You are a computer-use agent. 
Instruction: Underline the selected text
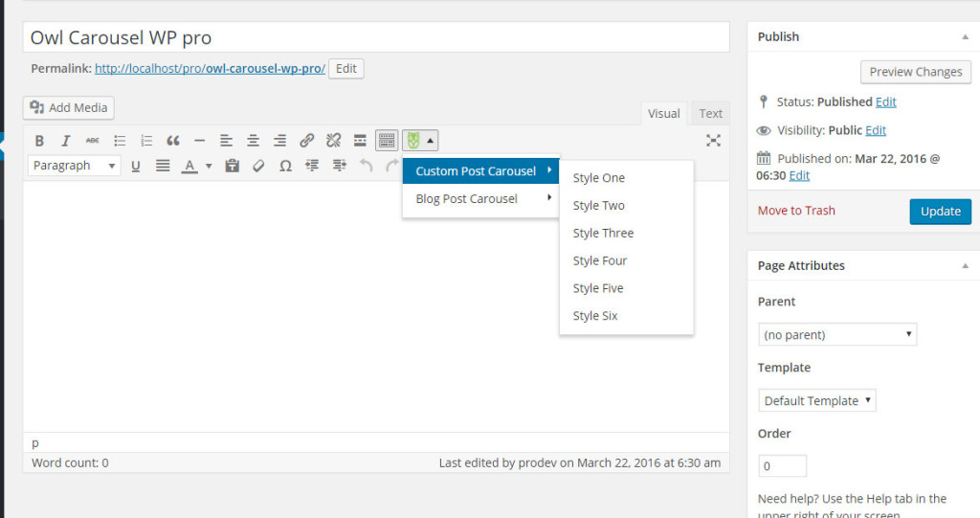click(x=136, y=166)
